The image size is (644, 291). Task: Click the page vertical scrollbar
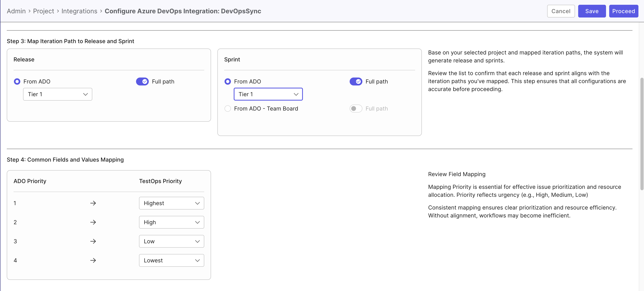point(641,134)
